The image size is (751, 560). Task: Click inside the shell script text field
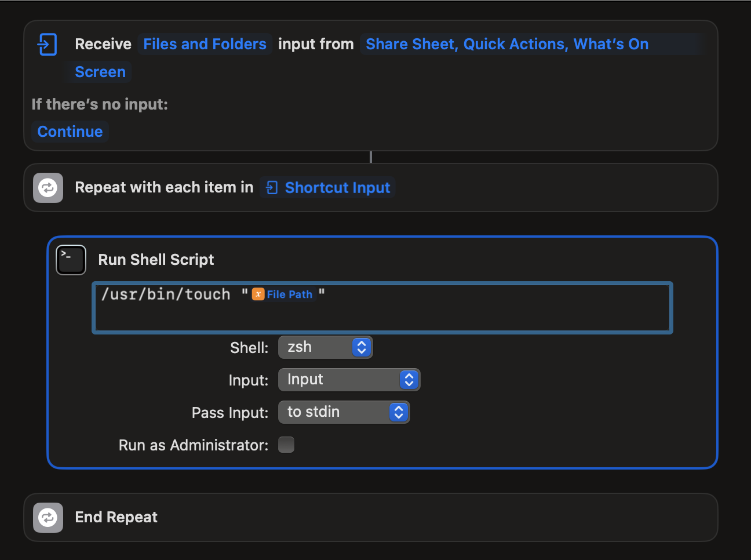click(x=464, y=313)
